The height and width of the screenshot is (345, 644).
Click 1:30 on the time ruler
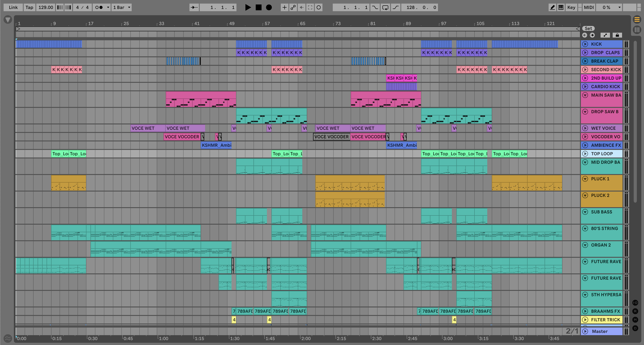(234, 339)
